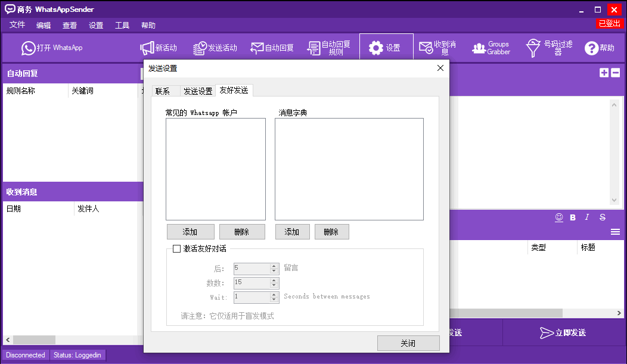Click the Status: Loggedin status entry
627x364 pixels.
point(77,355)
